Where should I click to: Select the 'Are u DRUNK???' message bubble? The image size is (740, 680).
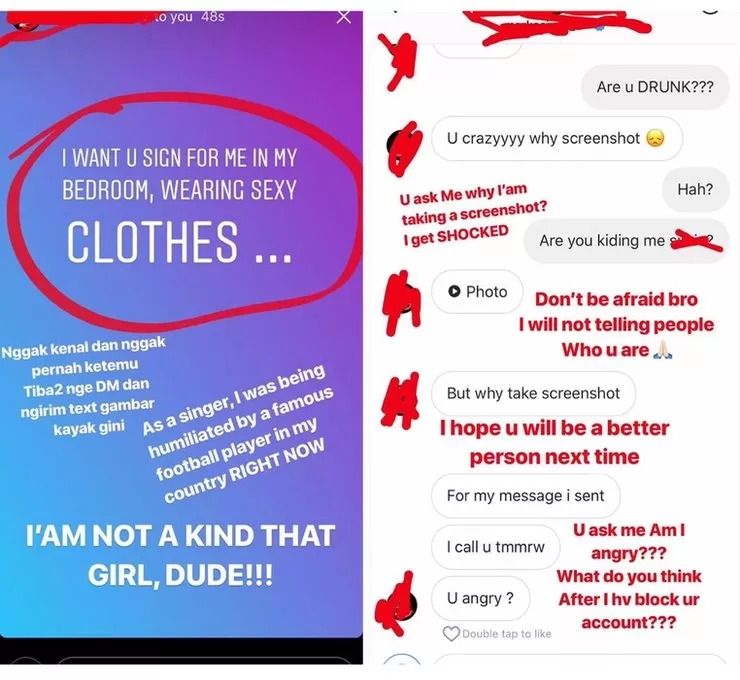pos(655,87)
